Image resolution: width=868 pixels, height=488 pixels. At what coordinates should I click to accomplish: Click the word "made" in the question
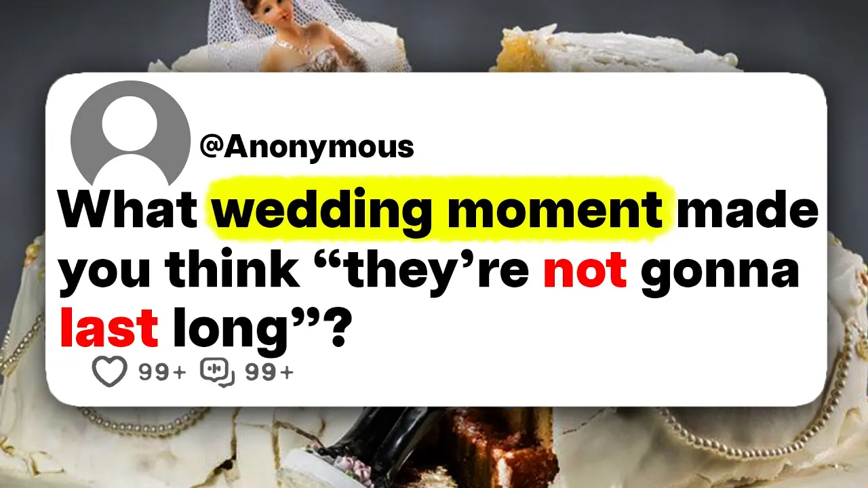tap(747, 212)
